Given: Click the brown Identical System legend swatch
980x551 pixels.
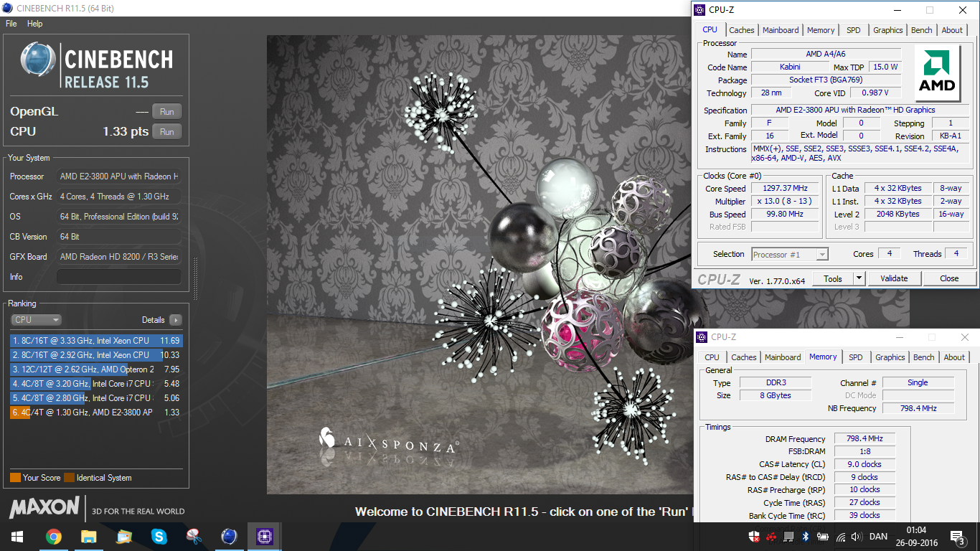Looking at the screenshot, I should [69, 478].
